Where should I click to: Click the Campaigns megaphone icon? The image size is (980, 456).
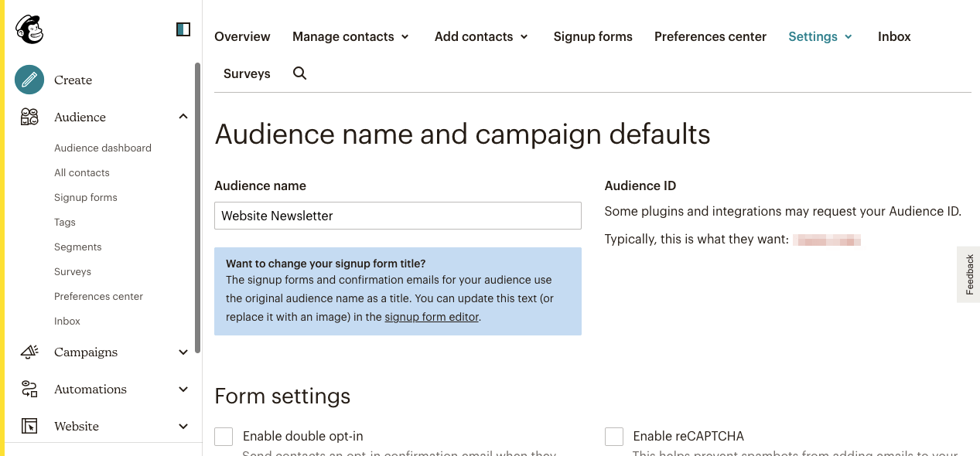point(29,352)
